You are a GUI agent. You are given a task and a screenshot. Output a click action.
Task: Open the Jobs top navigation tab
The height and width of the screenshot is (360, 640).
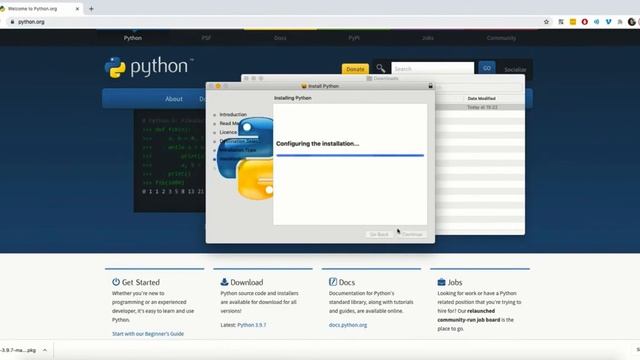(x=428, y=38)
